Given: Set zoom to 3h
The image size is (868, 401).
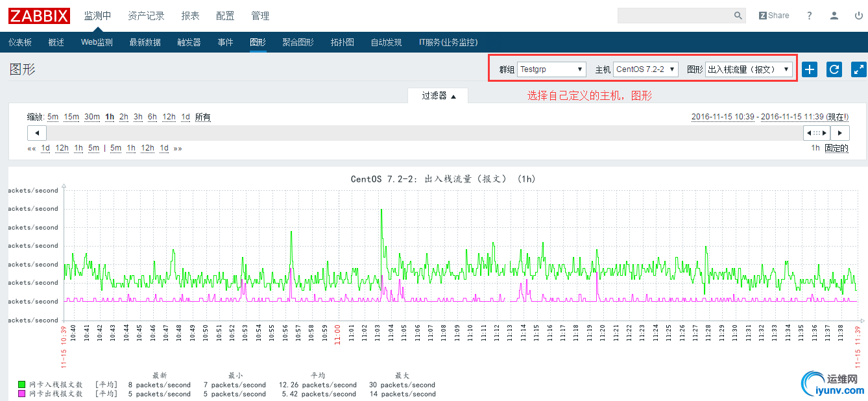Looking at the screenshot, I should (138, 117).
